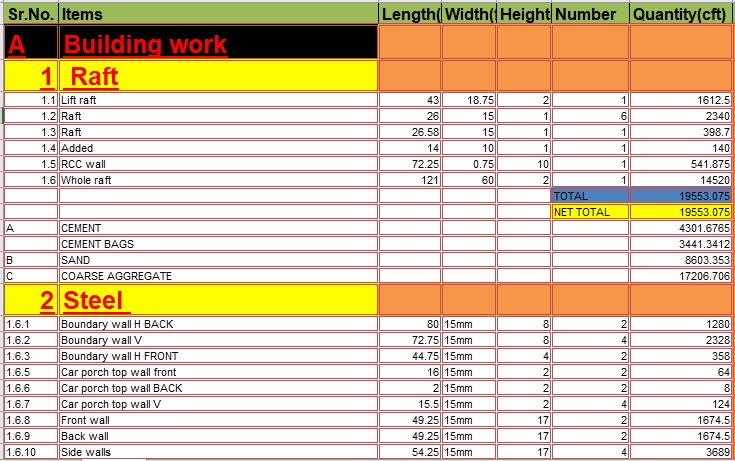Viewport: 735px width, 461px height.
Task: Click the Front wall item cell
Action: [218, 420]
